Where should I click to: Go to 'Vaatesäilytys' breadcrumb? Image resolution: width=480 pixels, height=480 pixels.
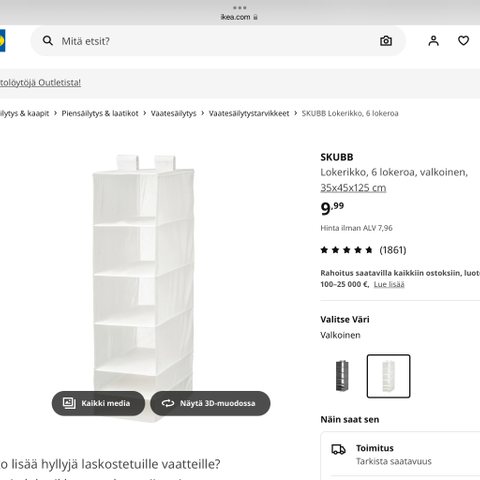(173, 113)
